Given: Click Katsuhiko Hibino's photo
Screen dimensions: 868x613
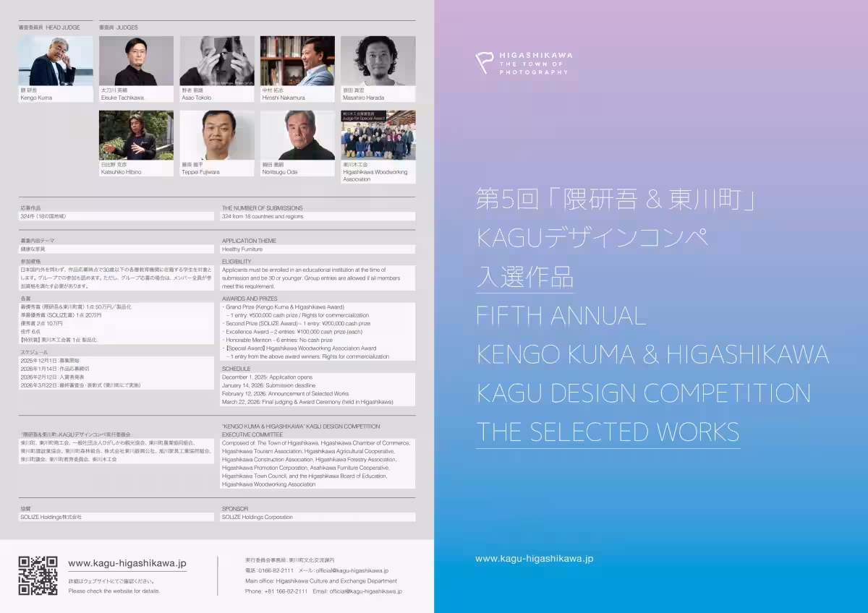Looking at the screenshot, I should (x=136, y=135).
